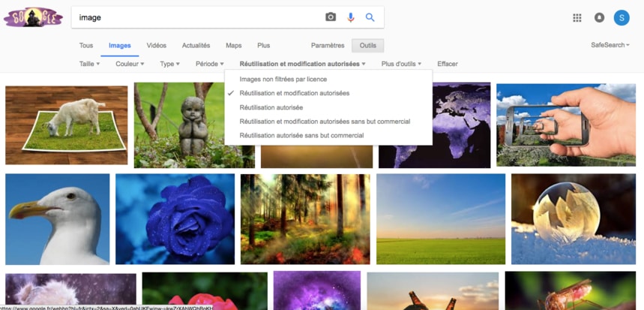Switch to the Vidéos tab
This screenshot has width=644, height=310.
tap(156, 46)
